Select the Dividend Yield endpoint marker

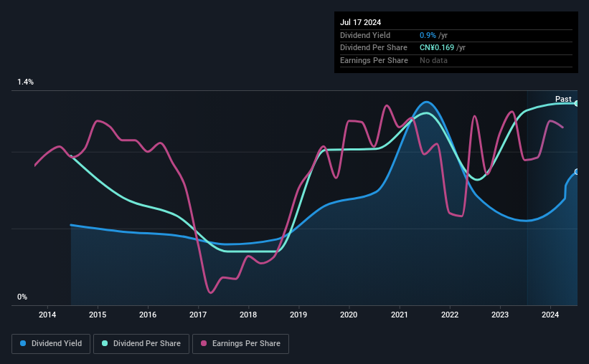coord(577,172)
